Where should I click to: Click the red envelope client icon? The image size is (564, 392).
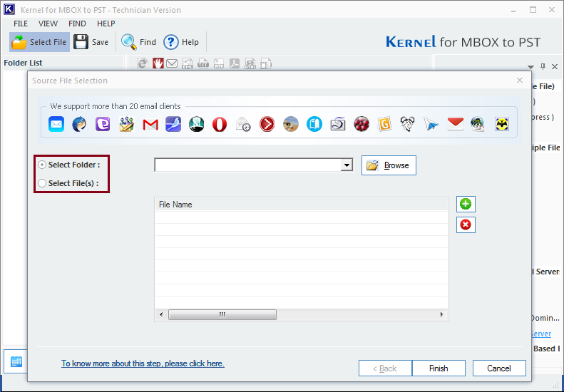(x=455, y=124)
